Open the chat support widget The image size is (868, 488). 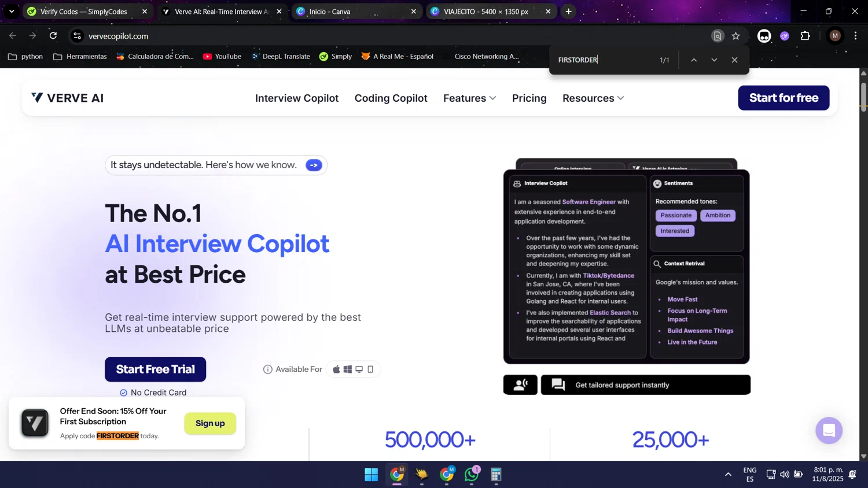click(x=829, y=431)
